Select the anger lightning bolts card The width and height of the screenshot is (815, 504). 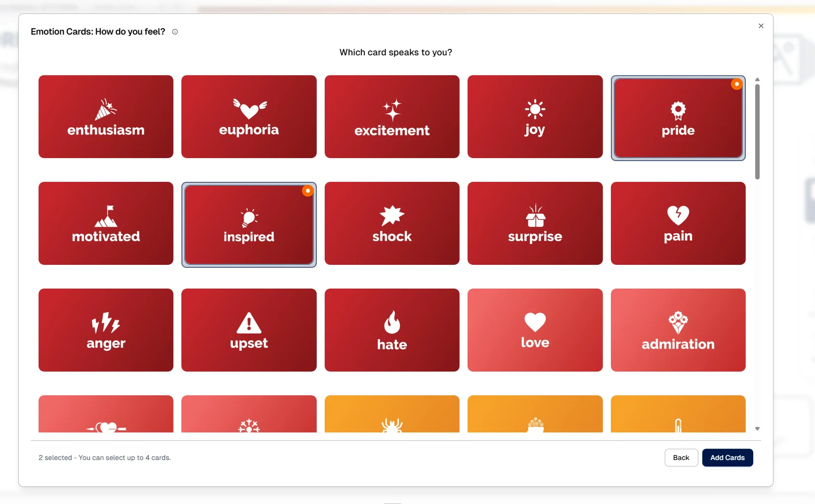click(x=105, y=330)
